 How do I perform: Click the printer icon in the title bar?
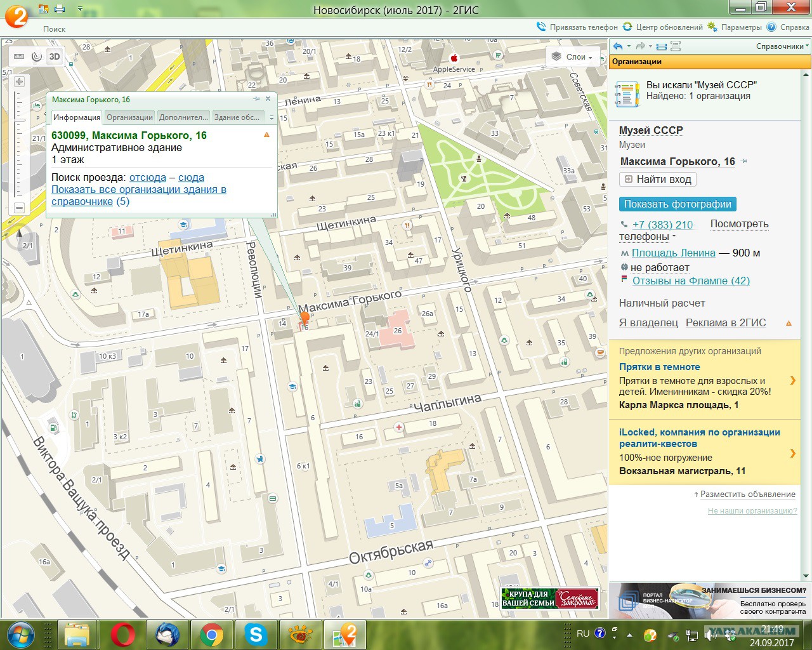pyautogui.click(x=60, y=9)
